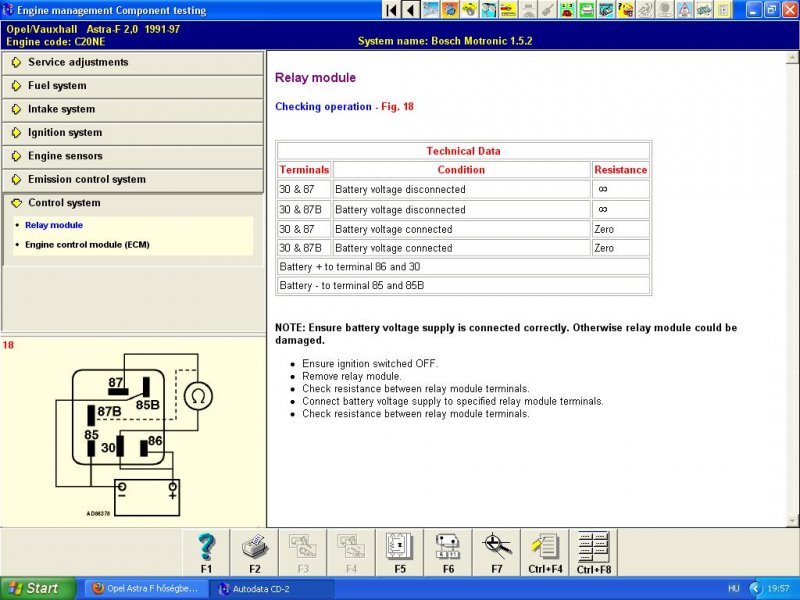The height and width of the screenshot is (600, 800).
Task: Click the single left arrow to go back
Action: (x=410, y=10)
